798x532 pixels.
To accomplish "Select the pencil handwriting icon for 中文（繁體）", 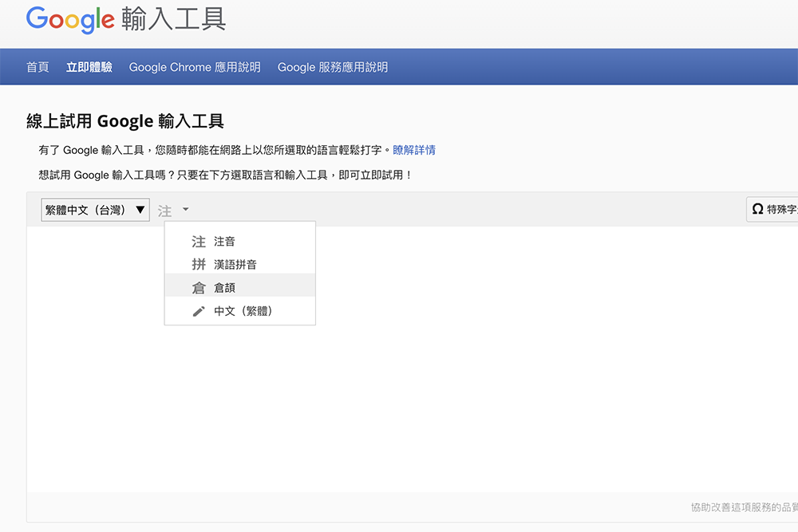I will pos(198,310).
